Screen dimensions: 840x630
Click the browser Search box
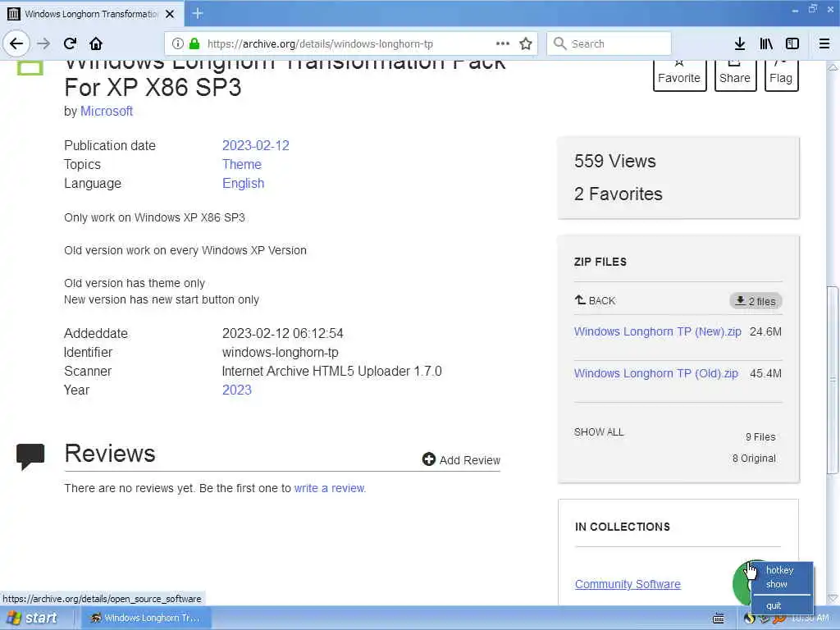[x=609, y=44]
